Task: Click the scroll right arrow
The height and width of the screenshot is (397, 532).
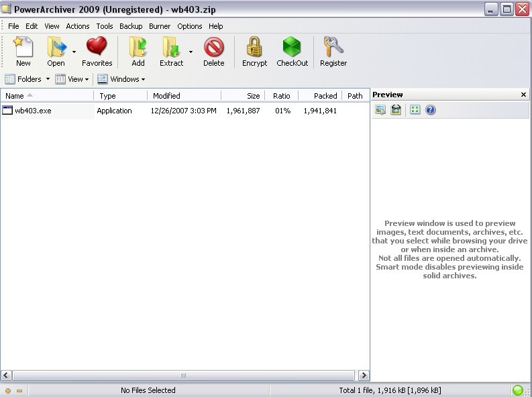Action: (x=364, y=376)
